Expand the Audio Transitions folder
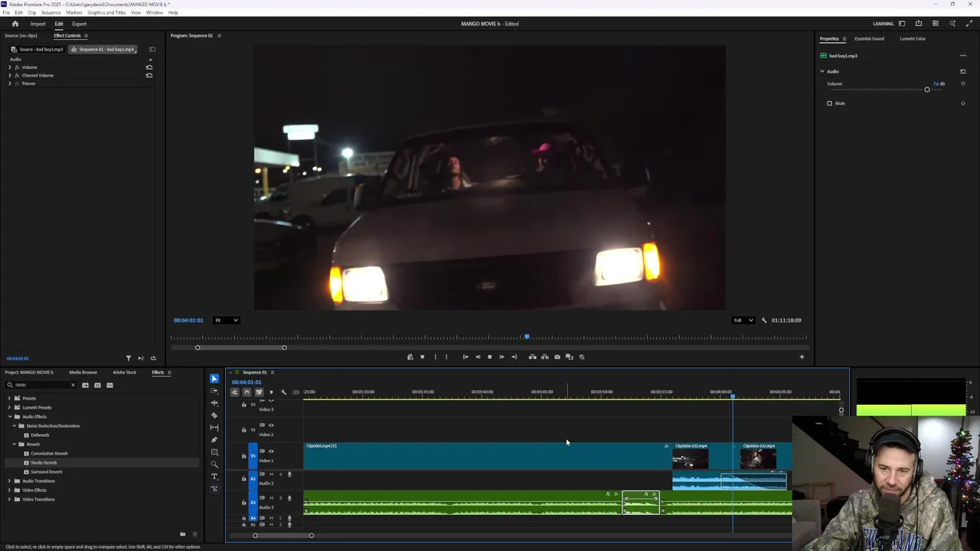This screenshot has height=551, width=980. [9, 481]
